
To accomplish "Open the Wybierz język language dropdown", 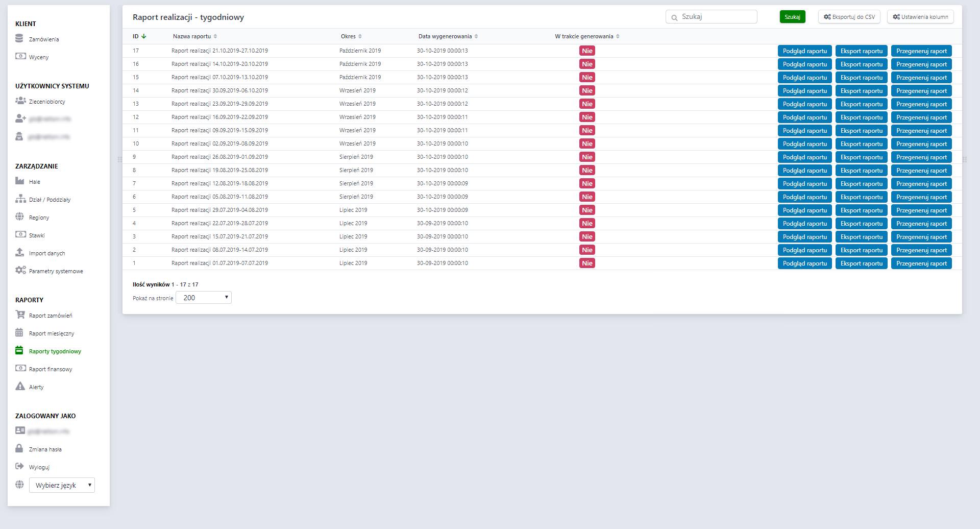I will tap(62, 485).
